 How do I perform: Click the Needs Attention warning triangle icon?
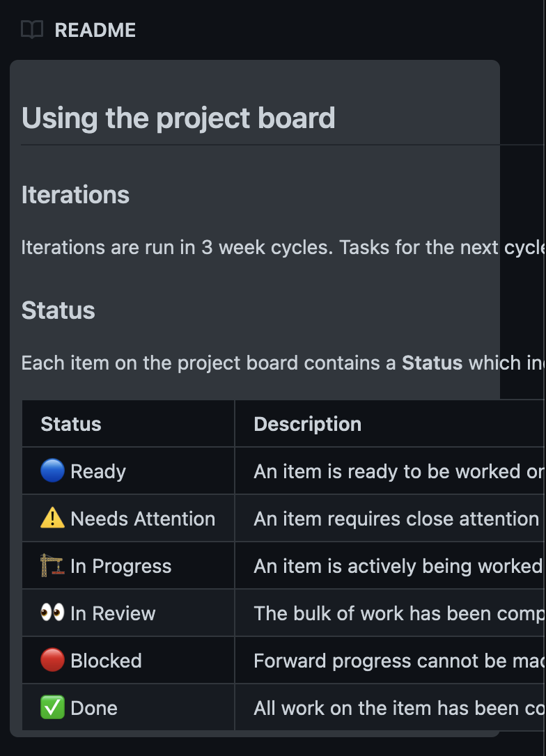(52, 519)
